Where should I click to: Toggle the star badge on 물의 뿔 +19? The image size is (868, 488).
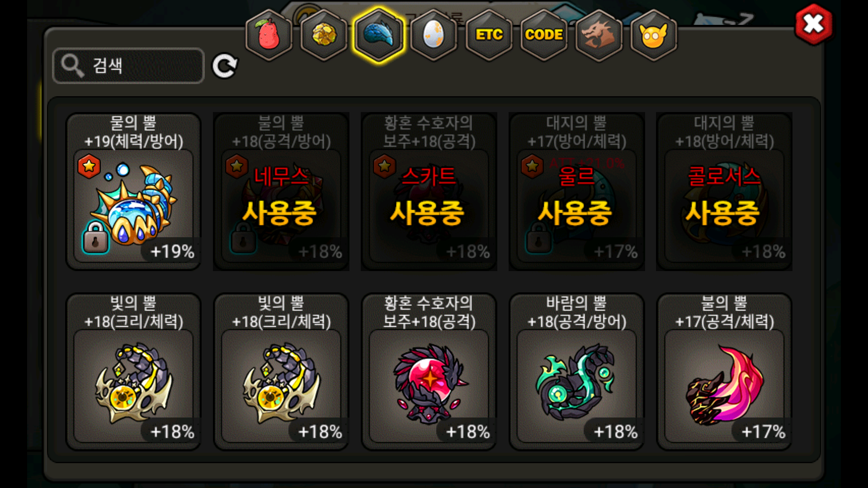click(89, 166)
